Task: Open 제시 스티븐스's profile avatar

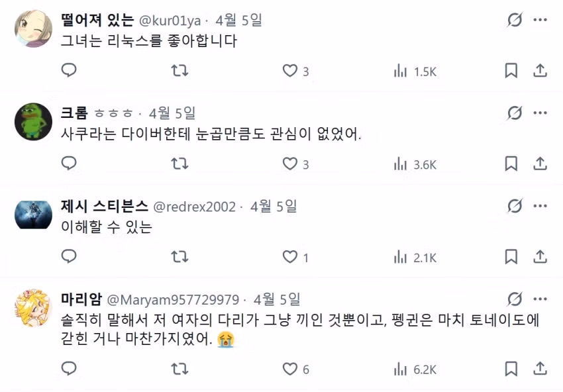Action: (32, 215)
